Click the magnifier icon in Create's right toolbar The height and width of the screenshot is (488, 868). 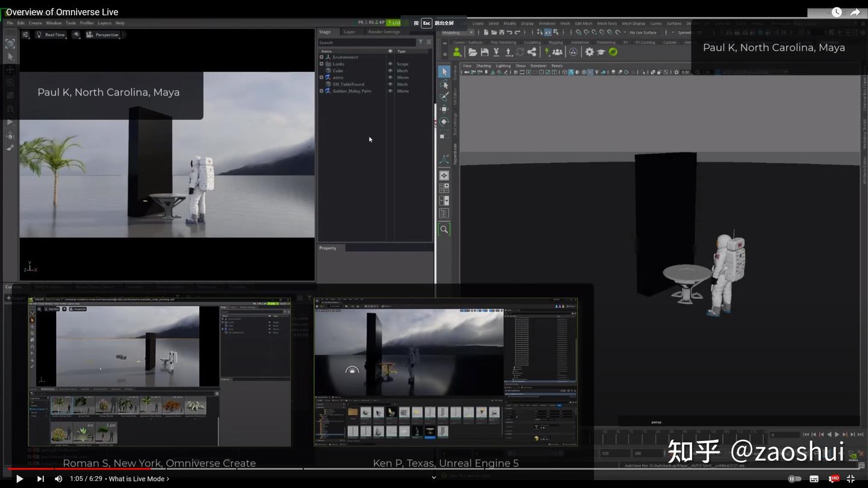[444, 229]
